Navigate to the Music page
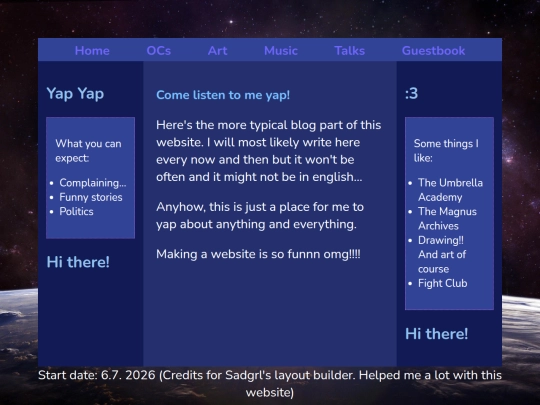 [x=281, y=51]
